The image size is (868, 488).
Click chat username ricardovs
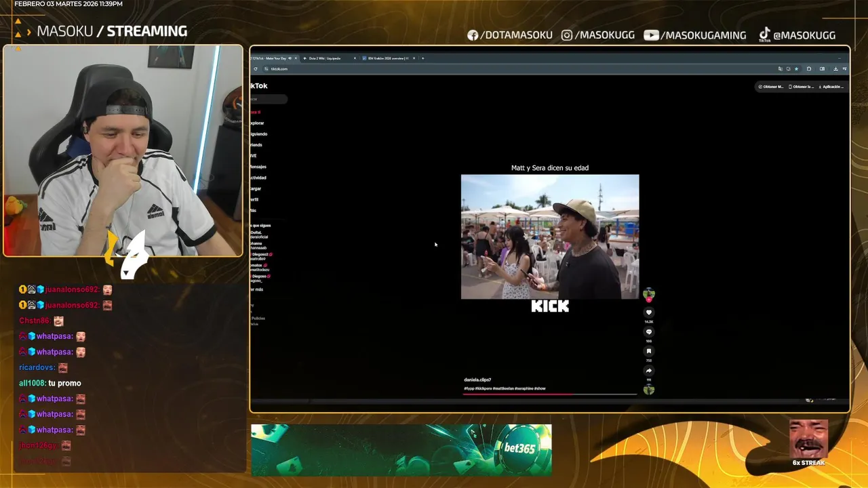(37, 367)
